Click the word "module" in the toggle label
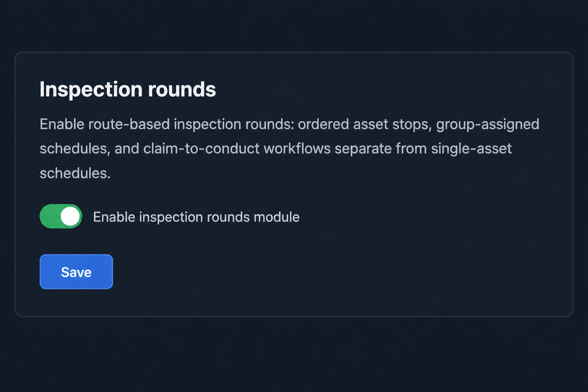This screenshot has height=392, width=588. point(276,217)
